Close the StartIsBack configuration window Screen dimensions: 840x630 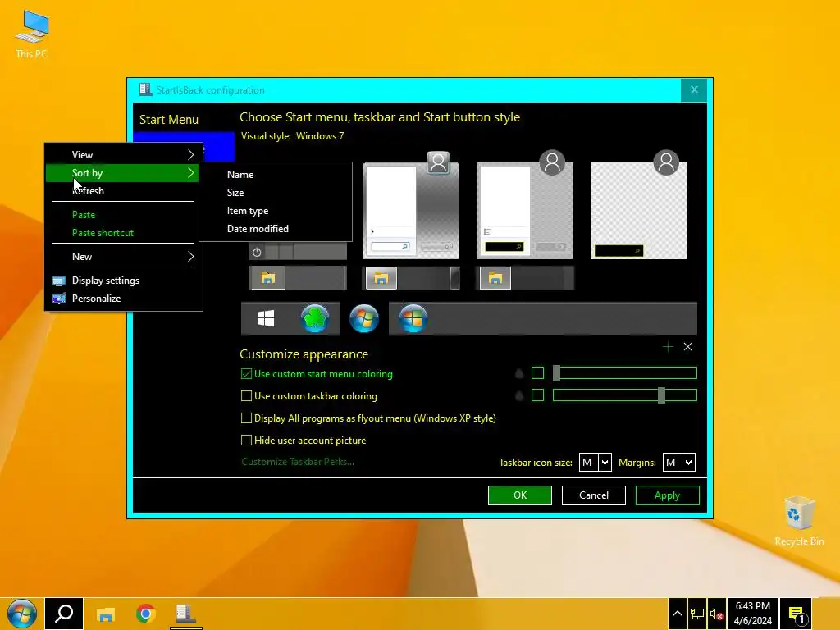pyautogui.click(x=694, y=90)
